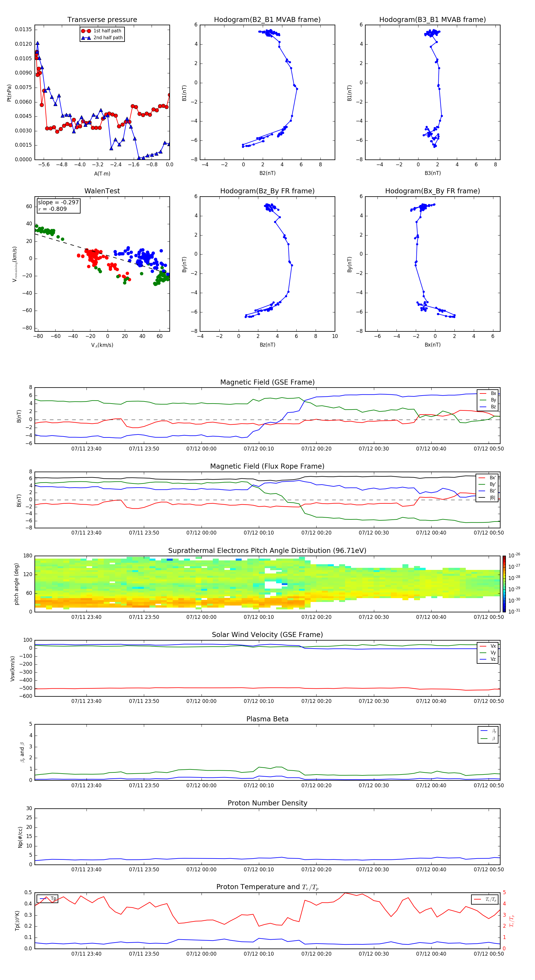Viewport: 535px width, 980px height.
Task: Click 'Hodogram(Bz_By FR frame)' title
Action: [x=267, y=191]
